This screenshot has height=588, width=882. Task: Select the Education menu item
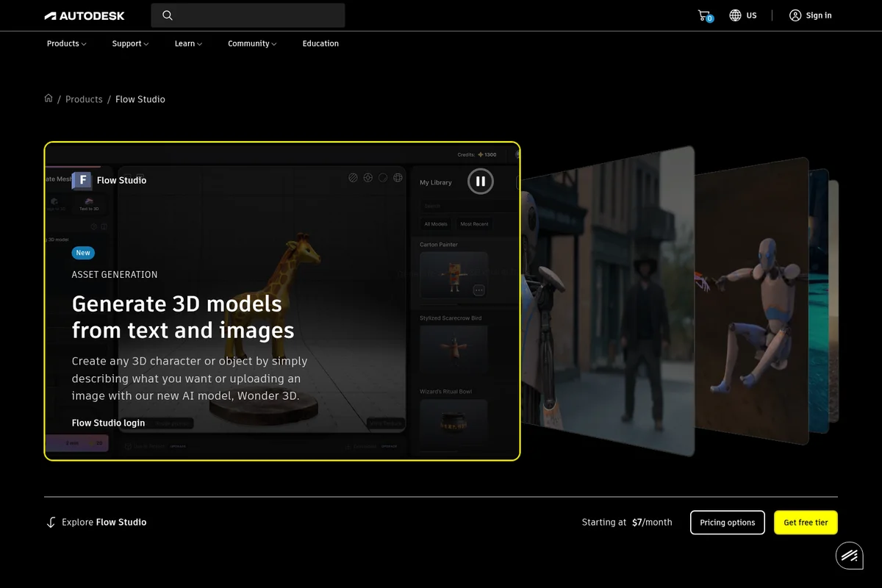[x=320, y=43]
